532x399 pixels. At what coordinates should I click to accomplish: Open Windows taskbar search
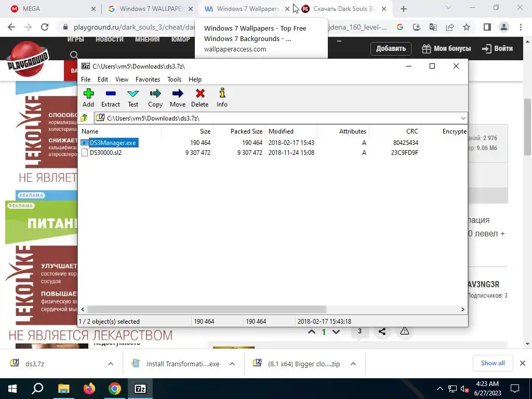point(37,389)
